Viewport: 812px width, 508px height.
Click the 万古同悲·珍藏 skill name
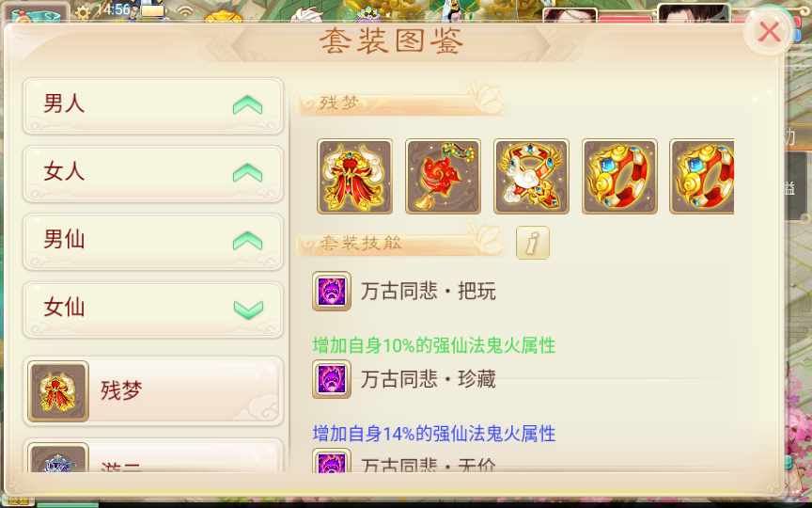[x=429, y=379]
